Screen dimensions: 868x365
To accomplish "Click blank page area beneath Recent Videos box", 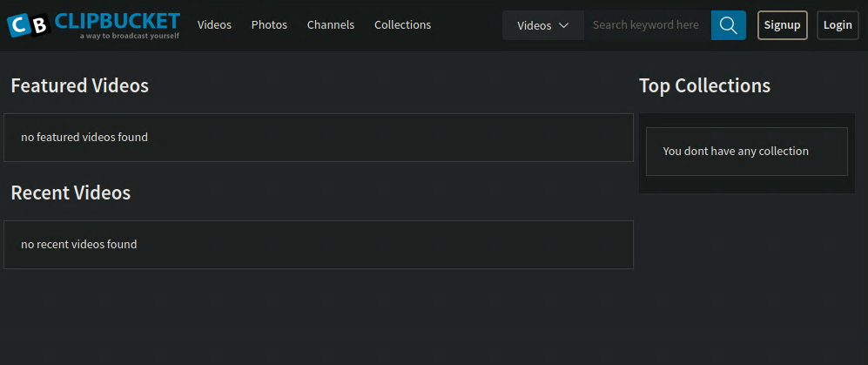I will (318, 318).
